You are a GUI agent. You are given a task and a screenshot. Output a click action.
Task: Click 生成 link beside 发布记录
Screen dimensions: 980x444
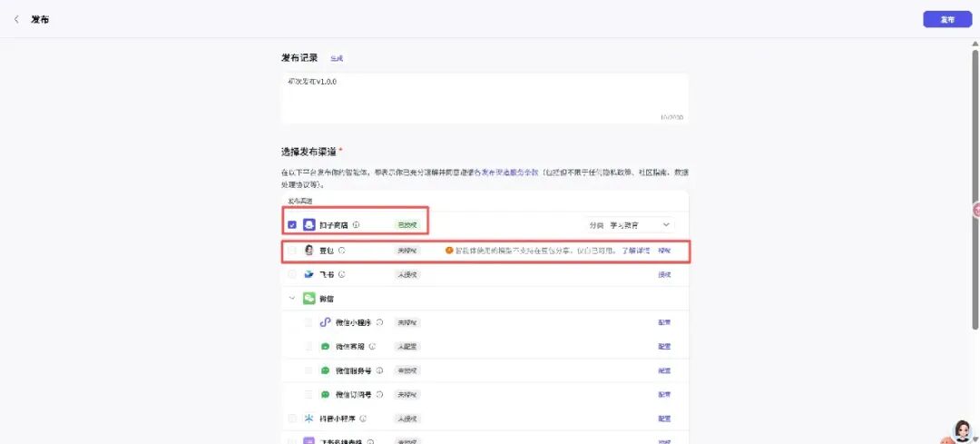(x=337, y=58)
